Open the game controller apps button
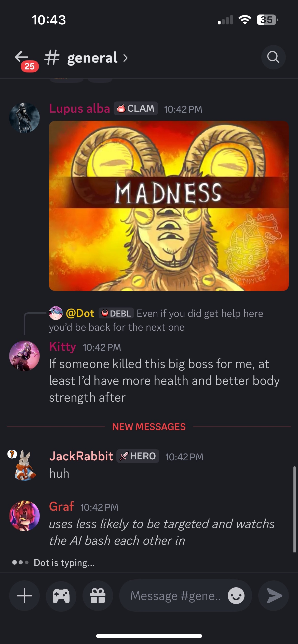Viewport: 298px width, 644px height. coord(61,596)
